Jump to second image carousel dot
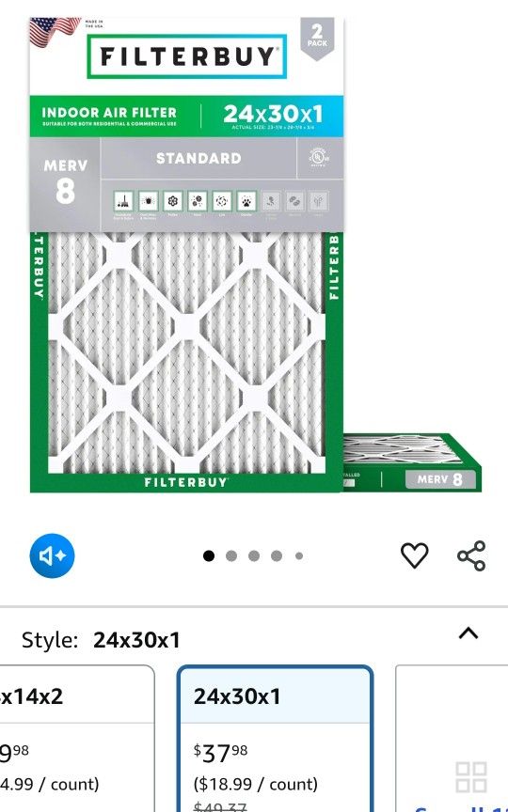Viewport: 508px width, 812px height. 231,555
